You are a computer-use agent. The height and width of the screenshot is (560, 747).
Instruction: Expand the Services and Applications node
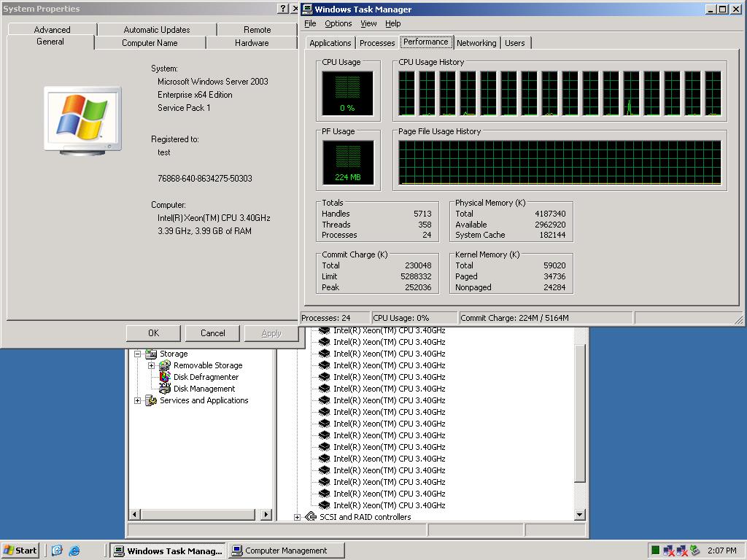tap(137, 400)
